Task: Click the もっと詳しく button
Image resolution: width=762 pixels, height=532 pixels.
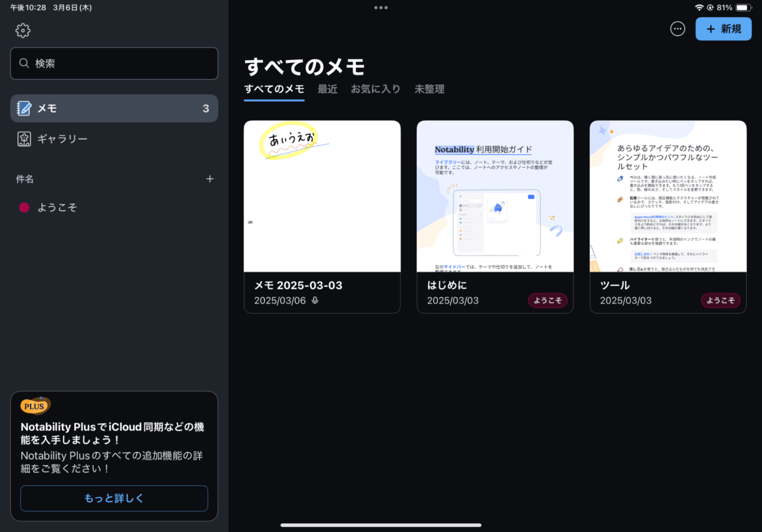Action: click(x=114, y=498)
